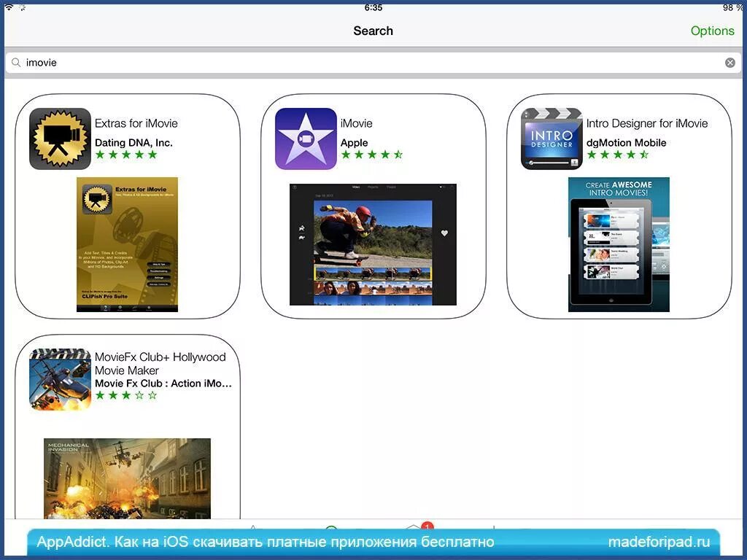Select the title Extras for iMovie
Screen dimensions: 747x560
(x=136, y=123)
